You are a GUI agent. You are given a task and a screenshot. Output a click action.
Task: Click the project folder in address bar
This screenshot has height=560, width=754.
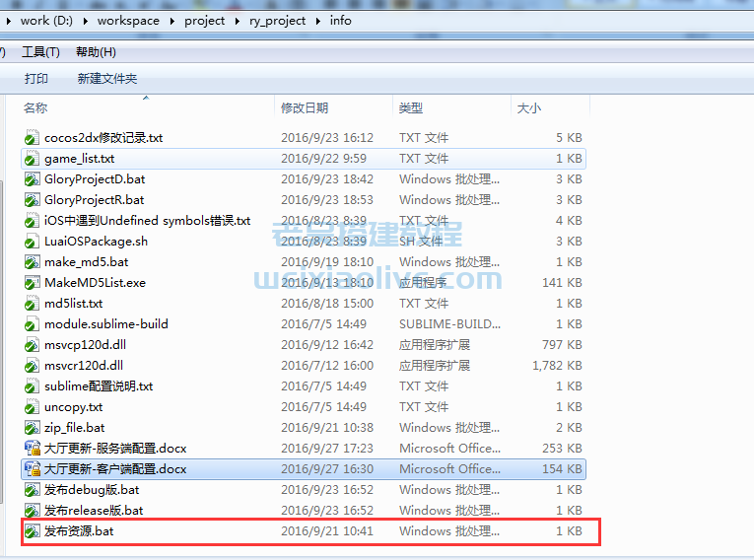pos(205,20)
